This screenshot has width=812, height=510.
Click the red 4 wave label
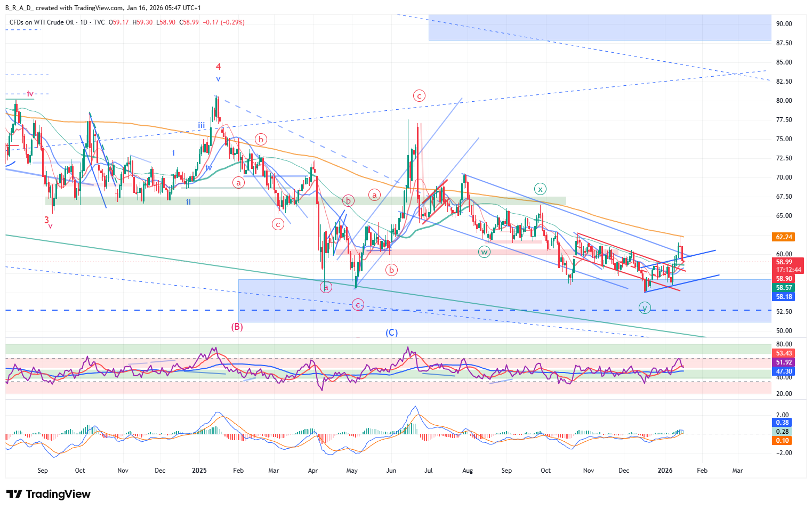[x=218, y=67]
